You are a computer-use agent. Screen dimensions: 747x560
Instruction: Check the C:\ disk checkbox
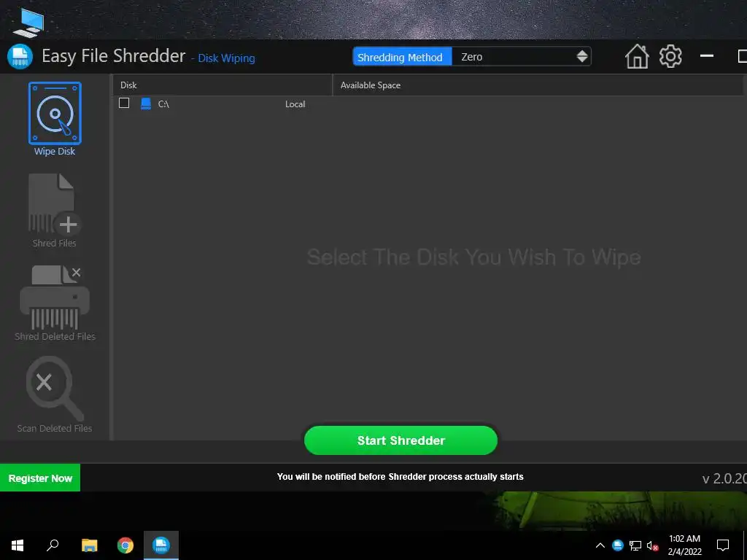pos(124,103)
